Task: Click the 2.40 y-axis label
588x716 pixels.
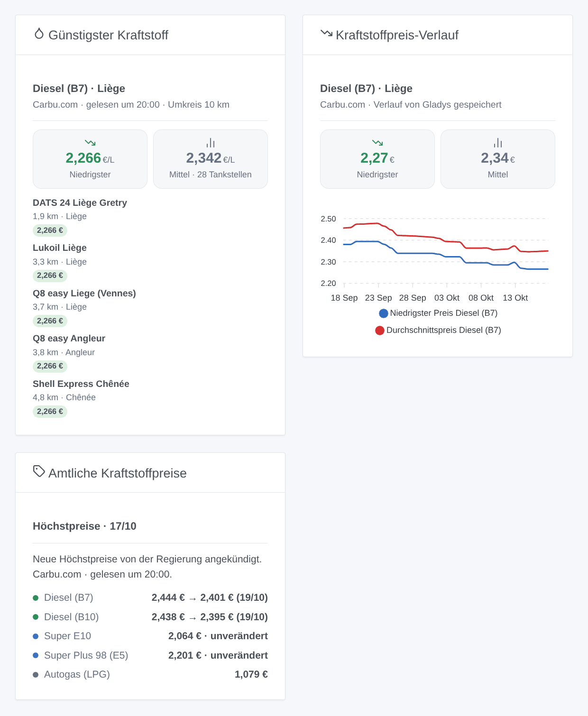Action: [328, 240]
